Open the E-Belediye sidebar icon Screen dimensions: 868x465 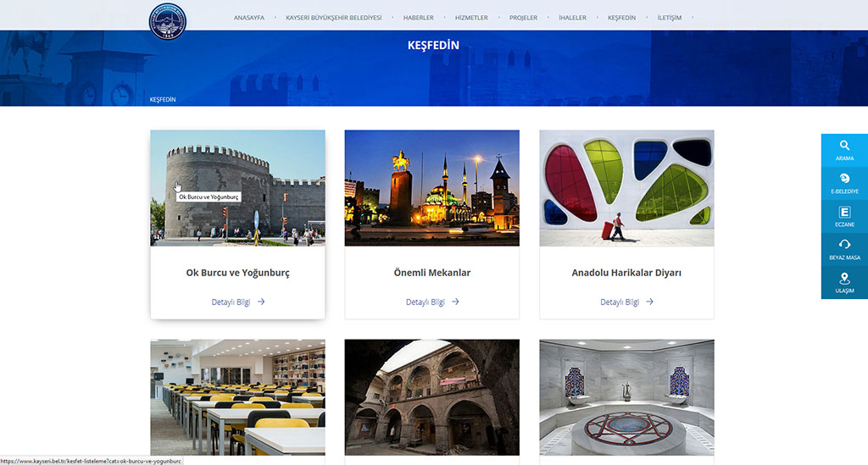[x=844, y=179]
